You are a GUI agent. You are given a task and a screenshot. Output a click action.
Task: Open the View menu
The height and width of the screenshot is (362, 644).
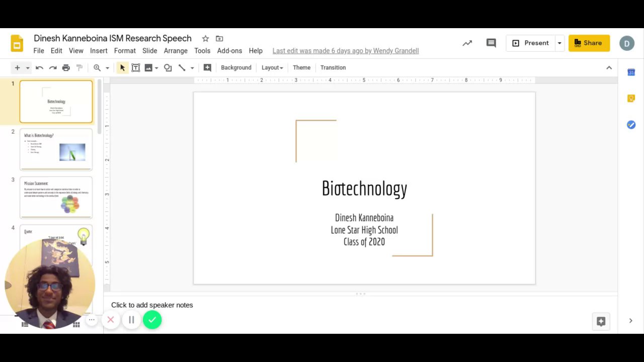pyautogui.click(x=76, y=51)
